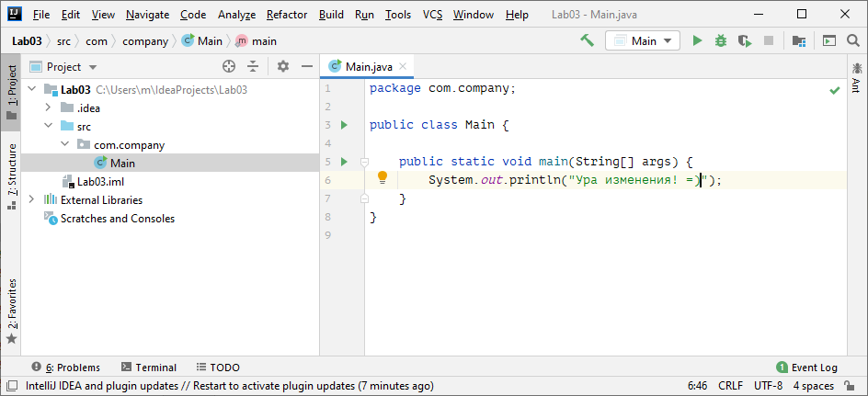The height and width of the screenshot is (396, 868).
Task: Run with Coverage shield icon
Action: (745, 41)
